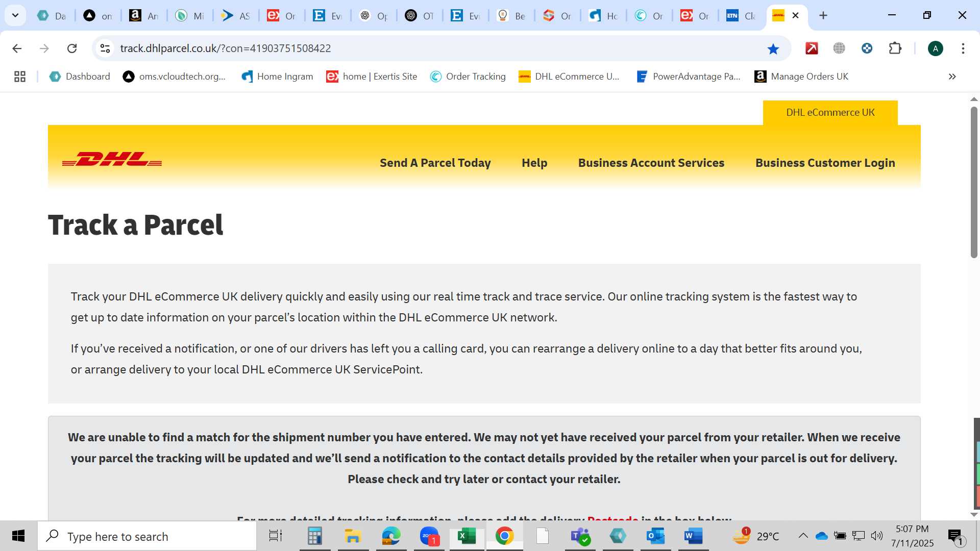Open weather widget showing 29°C
The width and height of the screenshot is (980, 551).
pos(756,536)
